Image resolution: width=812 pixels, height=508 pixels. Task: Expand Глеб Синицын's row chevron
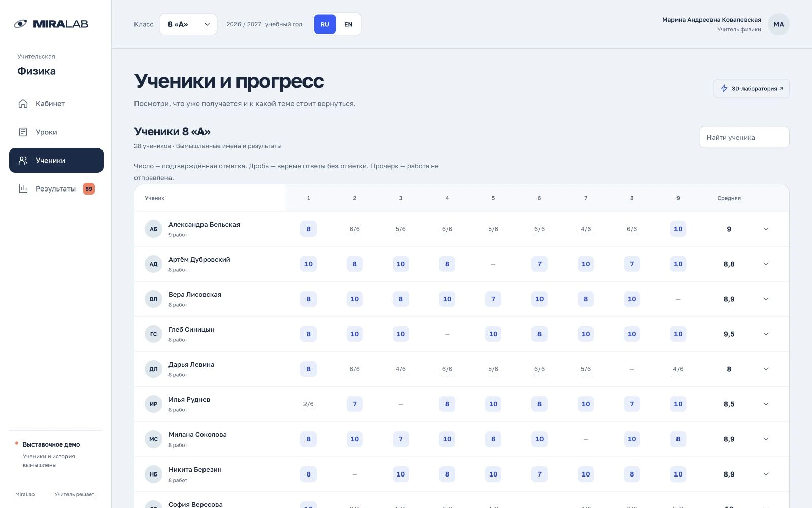(x=766, y=334)
